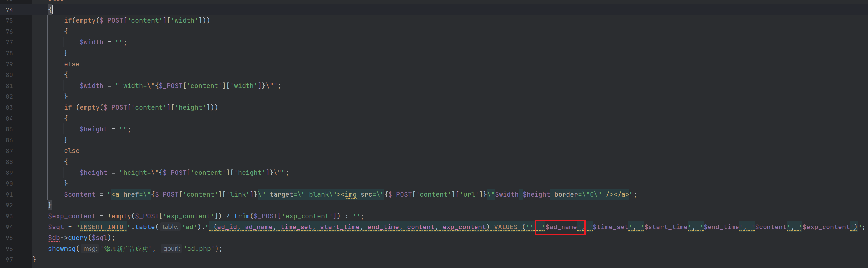Click the else keyword on line 79
868x268 pixels.
[x=72, y=64]
